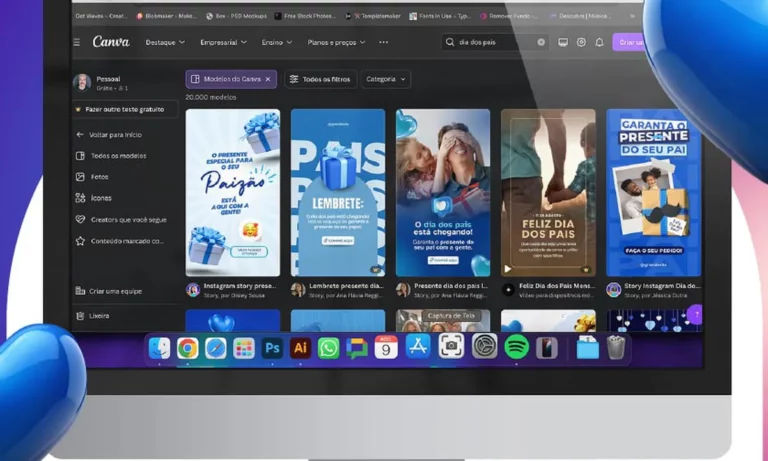Open Lixeira in the sidebar
Image resolution: width=768 pixels, height=461 pixels.
[93, 316]
